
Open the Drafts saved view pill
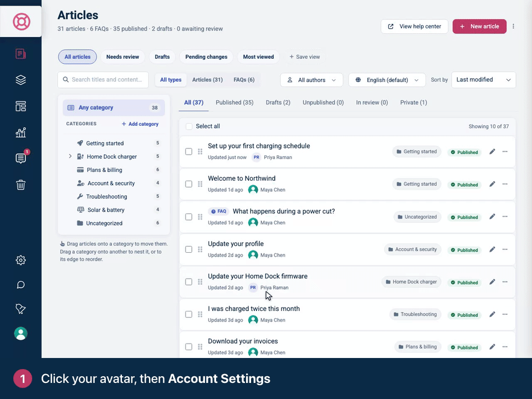coord(162,57)
